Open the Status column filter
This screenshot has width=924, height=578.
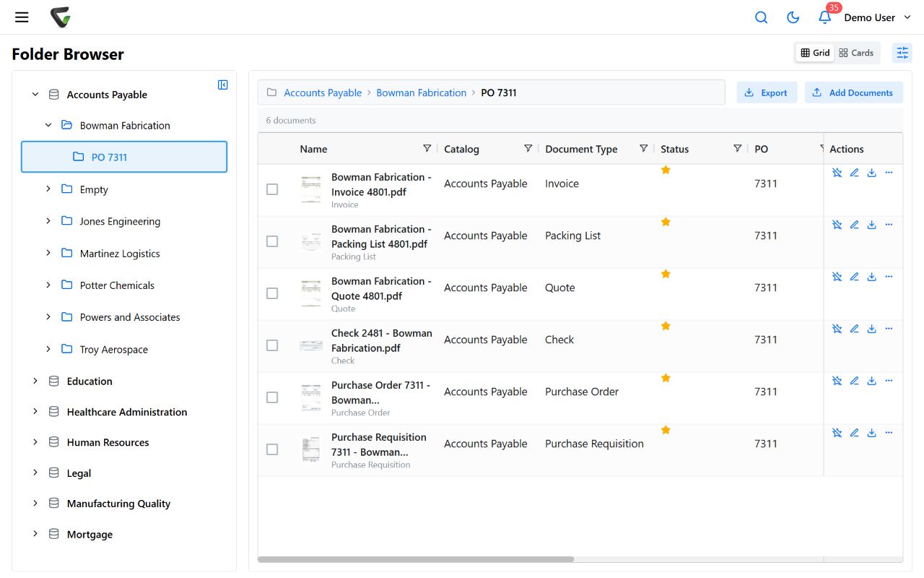737,148
